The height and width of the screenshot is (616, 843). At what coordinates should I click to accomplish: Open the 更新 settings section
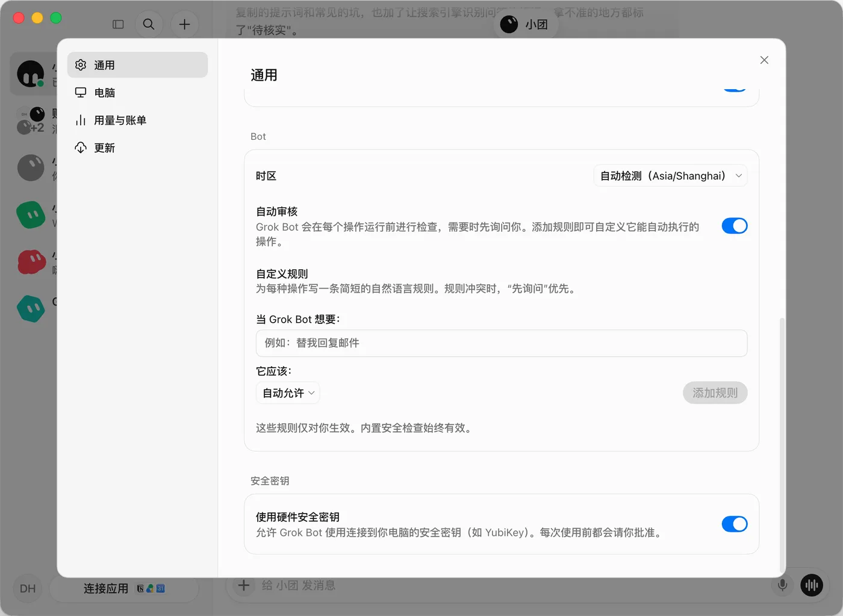coord(137,148)
